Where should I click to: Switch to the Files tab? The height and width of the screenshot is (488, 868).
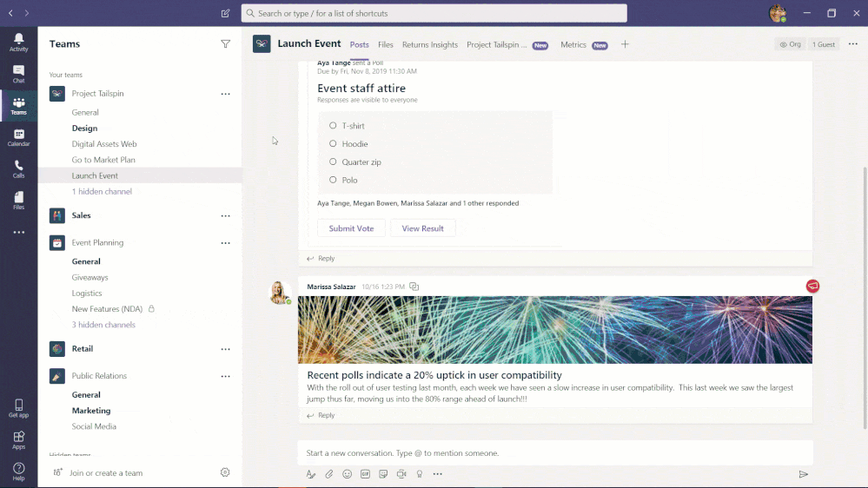pyautogui.click(x=386, y=45)
